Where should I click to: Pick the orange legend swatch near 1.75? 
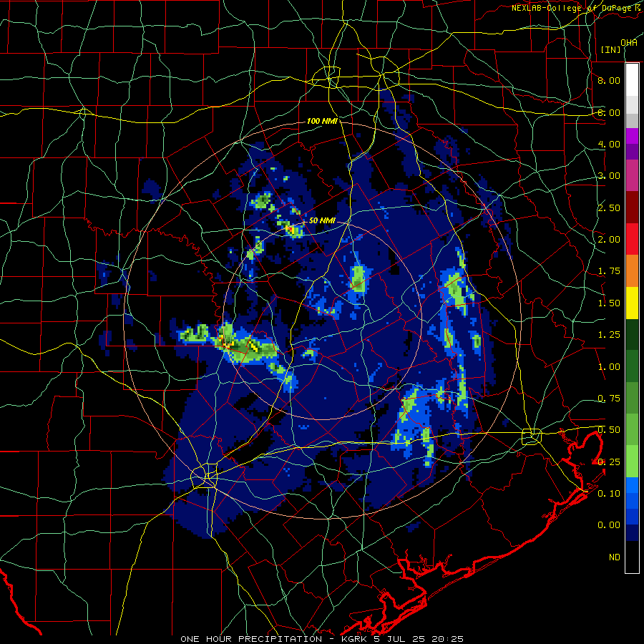click(x=632, y=271)
